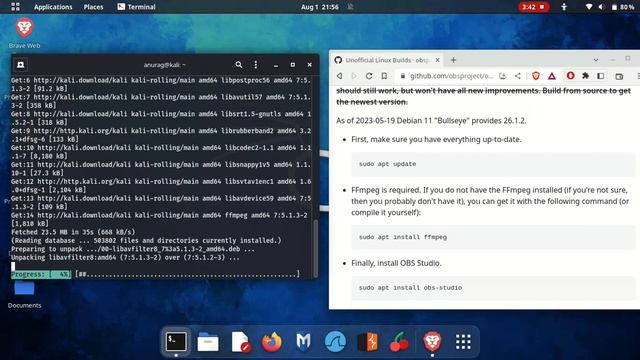The height and width of the screenshot is (360, 640).
Task: Stop the 3:42 screen recording indicator
Action: (533, 7)
